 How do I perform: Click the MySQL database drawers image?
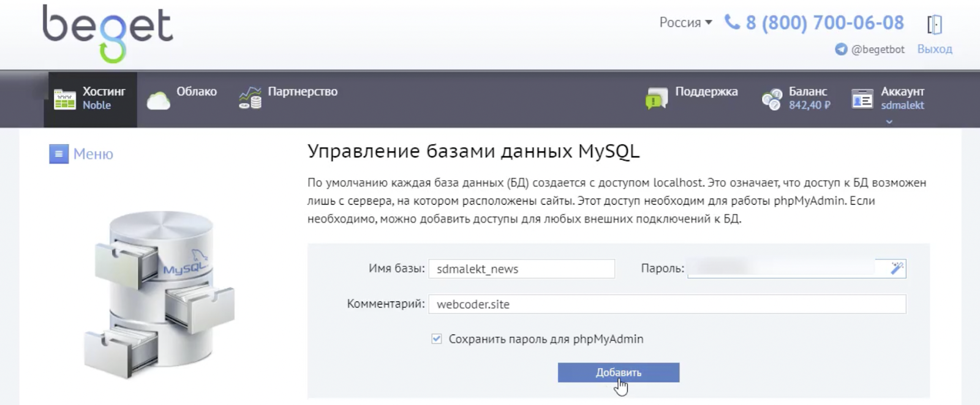[159, 294]
